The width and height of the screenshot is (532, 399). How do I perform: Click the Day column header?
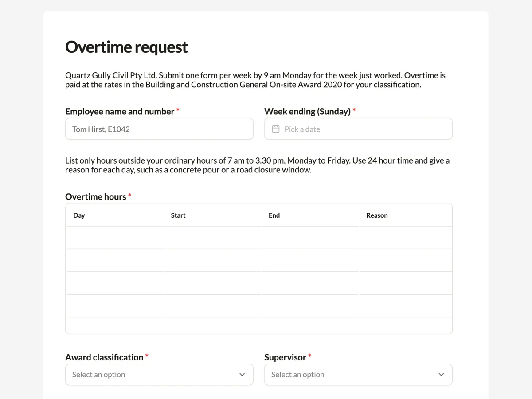[115, 215]
